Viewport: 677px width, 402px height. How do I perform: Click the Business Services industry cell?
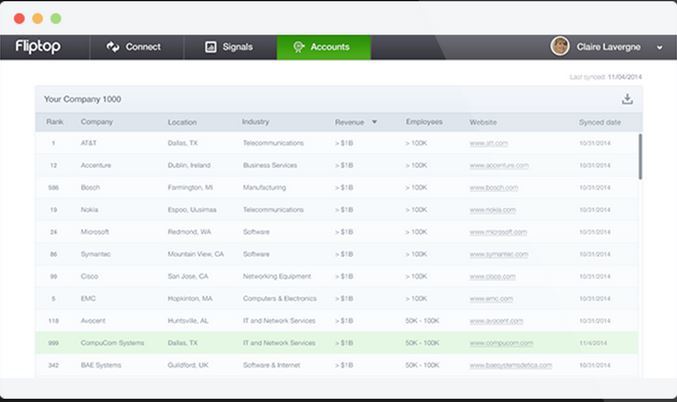(270, 165)
